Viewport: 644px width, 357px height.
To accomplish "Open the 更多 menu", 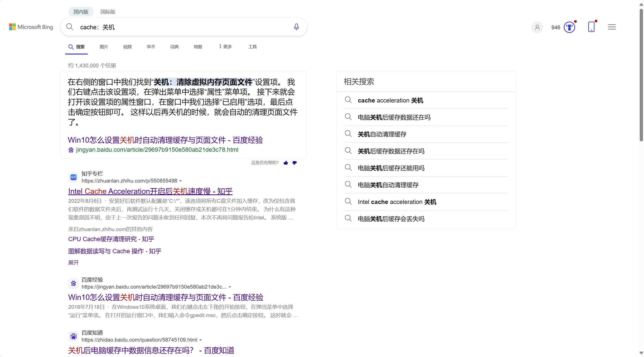I will tap(225, 46).
